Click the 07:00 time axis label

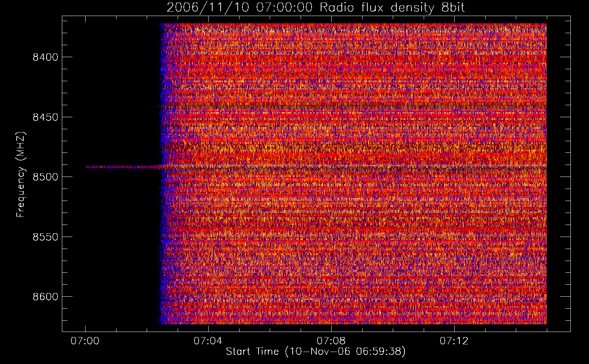point(85,341)
